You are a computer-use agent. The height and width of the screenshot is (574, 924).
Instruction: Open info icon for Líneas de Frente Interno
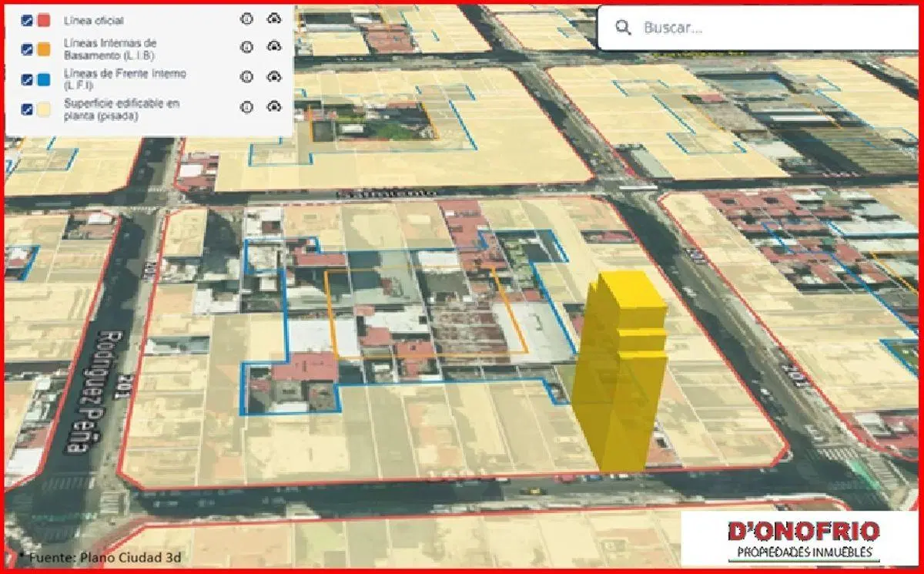[247, 77]
